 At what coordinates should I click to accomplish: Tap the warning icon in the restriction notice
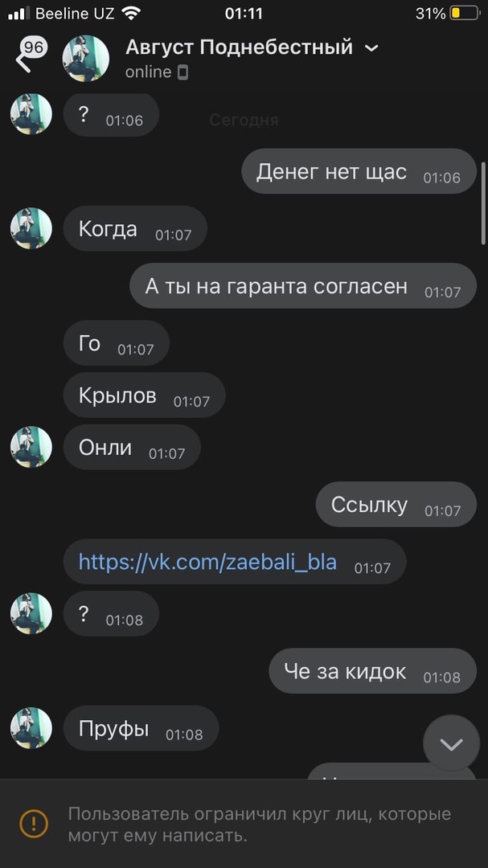[x=34, y=823]
